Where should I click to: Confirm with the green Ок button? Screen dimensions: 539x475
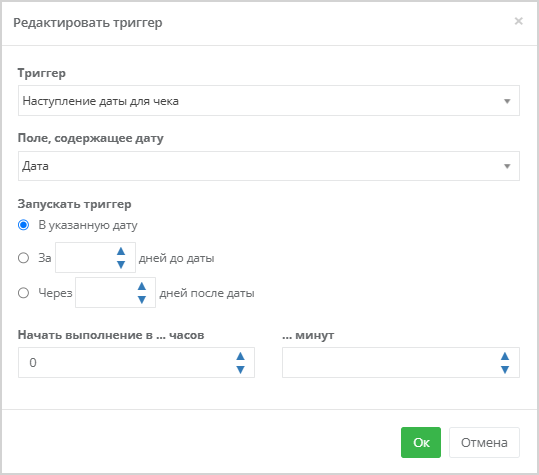(x=421, y=442)
